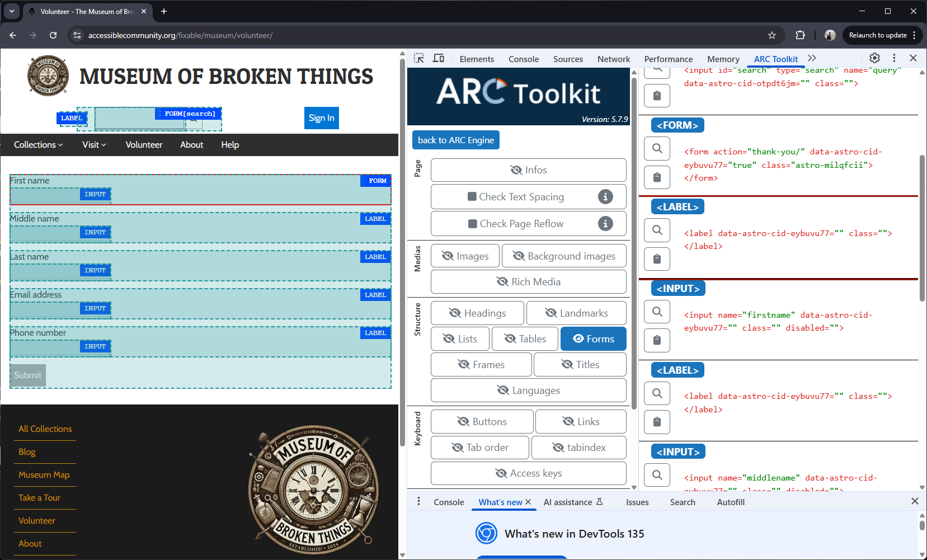Open the Chrome extensions puzzle icon

(x=800, y=35)
